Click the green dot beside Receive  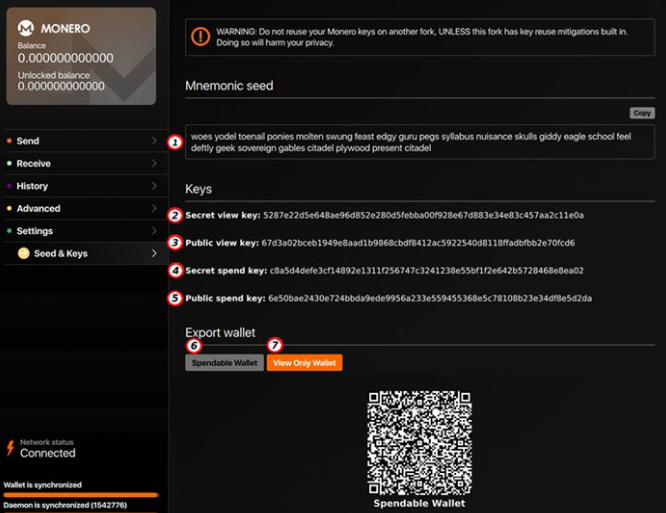tap(9, 164)
